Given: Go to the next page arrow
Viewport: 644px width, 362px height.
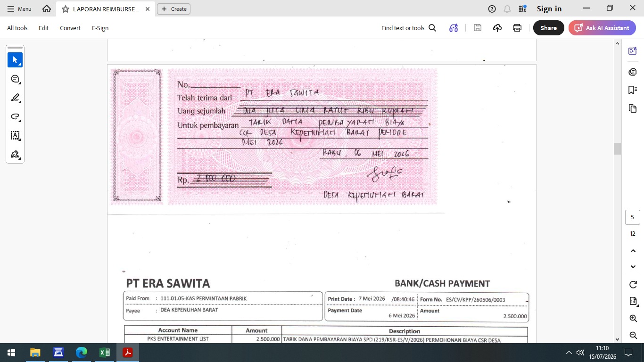Looking at the screenshot, I should [633, 267].
